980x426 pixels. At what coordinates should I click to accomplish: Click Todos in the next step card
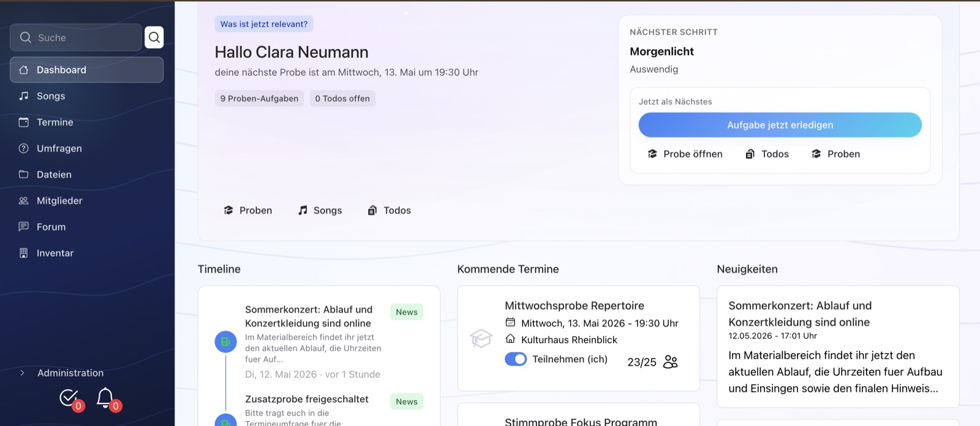pyautogui.click(x=767, y=154)
